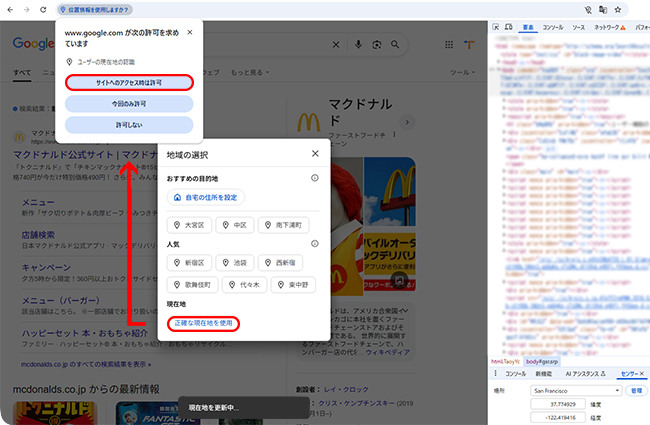Open マクドナルド公式サイト result title

(x=85, y=155)
